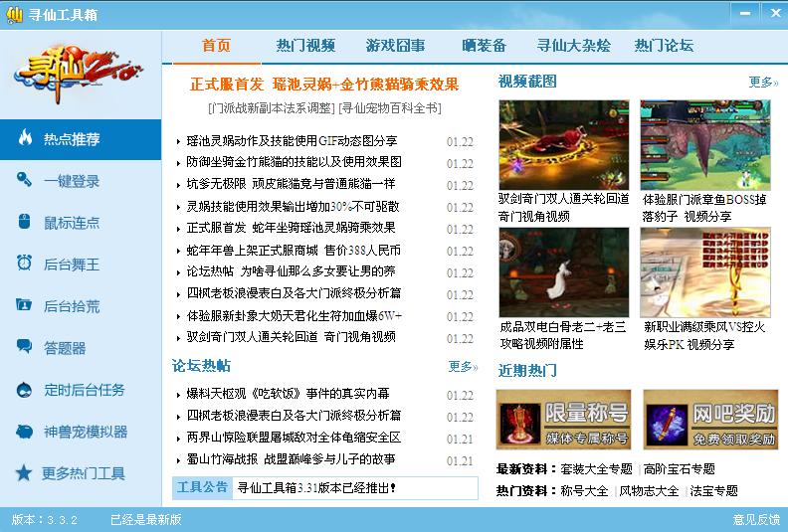Open the 晒装备 tab
This screenshot has width=788, height=532.
coord(484,46)
